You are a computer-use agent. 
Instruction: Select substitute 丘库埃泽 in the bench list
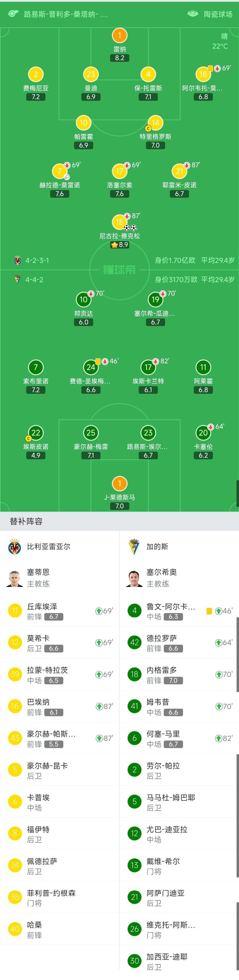(x=42, y=607)
